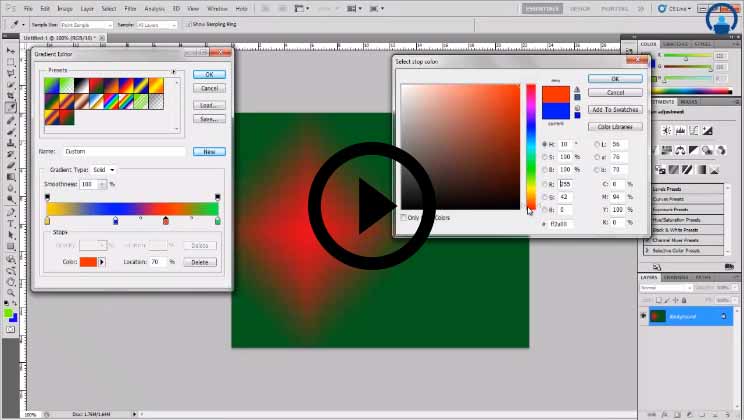
Task: Click the red gradient color stop
Action: 165,220
